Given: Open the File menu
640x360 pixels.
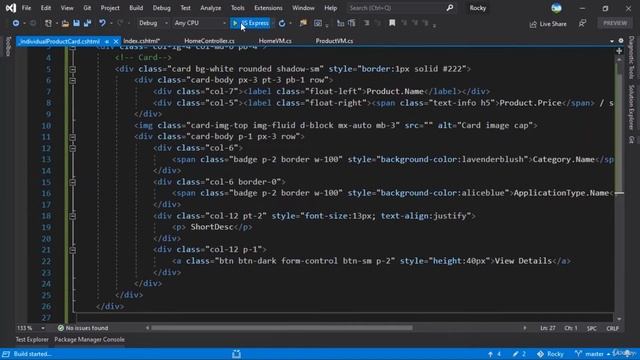Looking at the screenshot, I should click(x=26, y=8).
